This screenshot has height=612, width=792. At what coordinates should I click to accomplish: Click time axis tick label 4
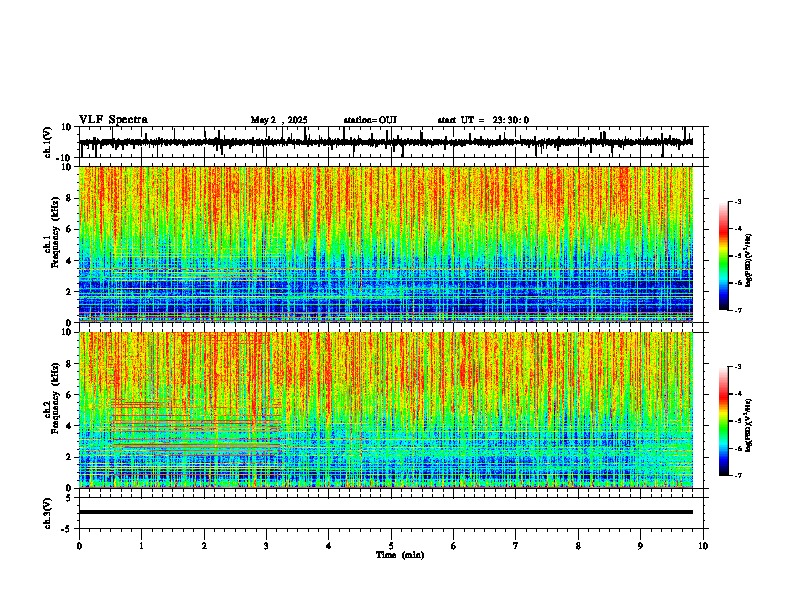click(x=329, y=546)
